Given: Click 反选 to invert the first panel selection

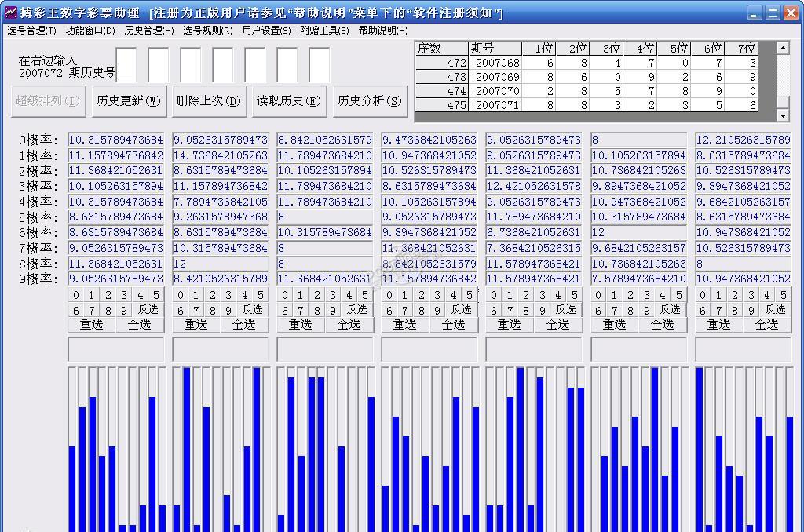Looking at the screenshot, I should tap(148, 309).
